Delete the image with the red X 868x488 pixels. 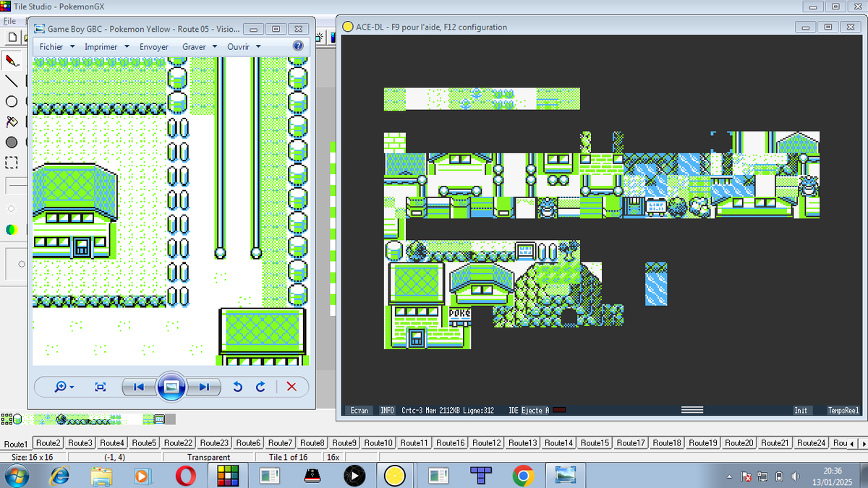pos(292,387)
